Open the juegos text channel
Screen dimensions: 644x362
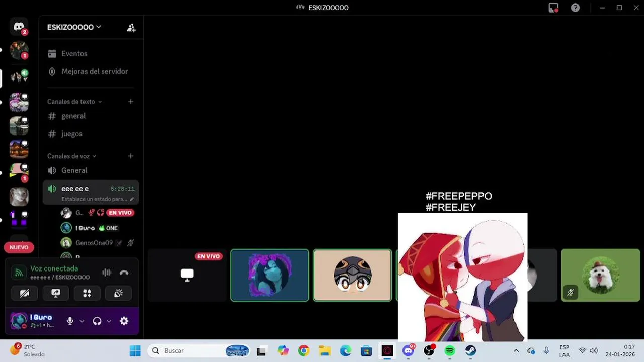(71, 134)
